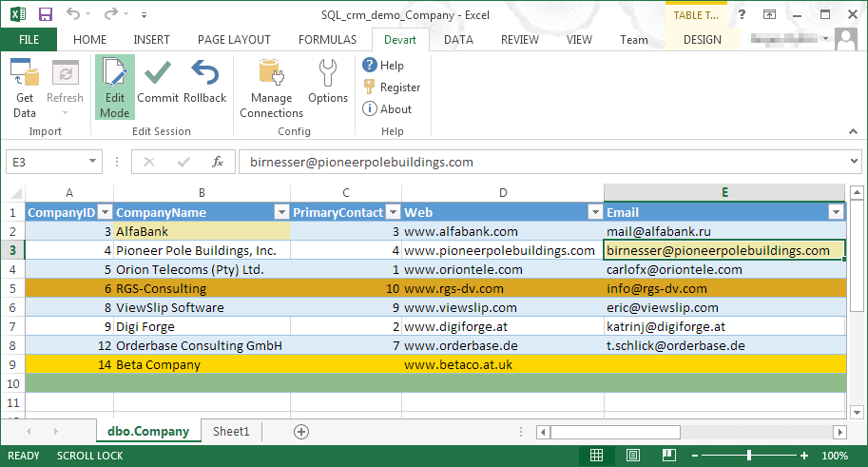Viewport: 868px width, 467px height.
Task: Click the zoom slider handle
Action: pyautogui.click(x=749, y=456)
